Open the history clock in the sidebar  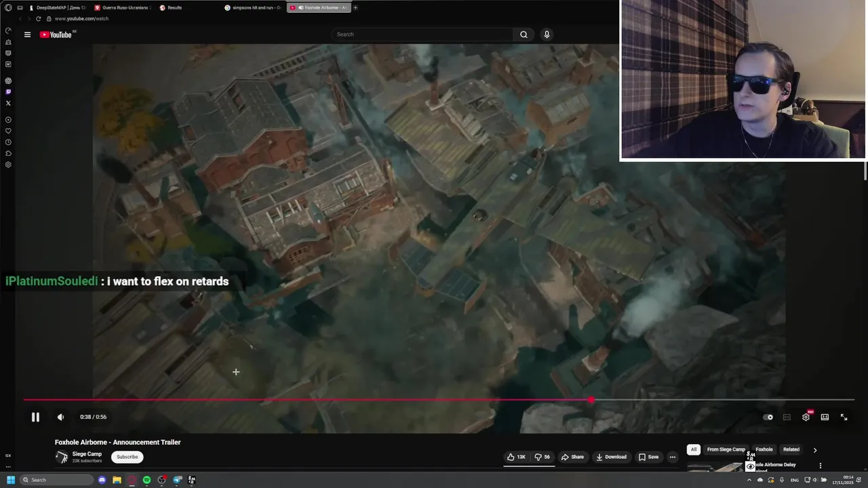[x=8, y=142]
